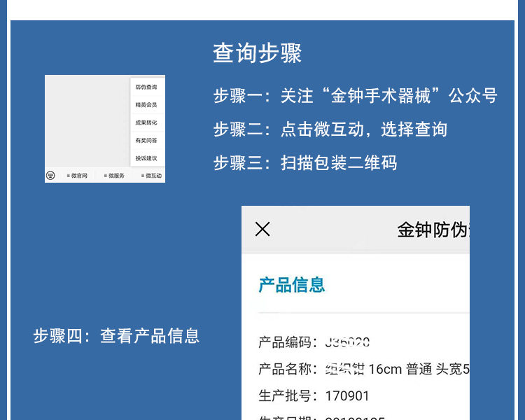The width and height of the screenshot is (525, 420).
Task: Click the 步骤三 扫描包装二维码 text
Action: click(x=305, y=163)
